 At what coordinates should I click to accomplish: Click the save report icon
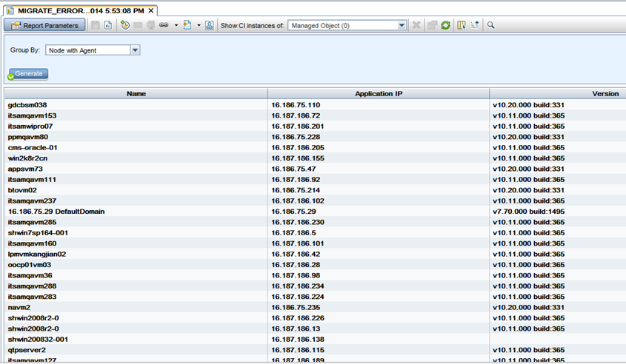[x=95, y=25]
